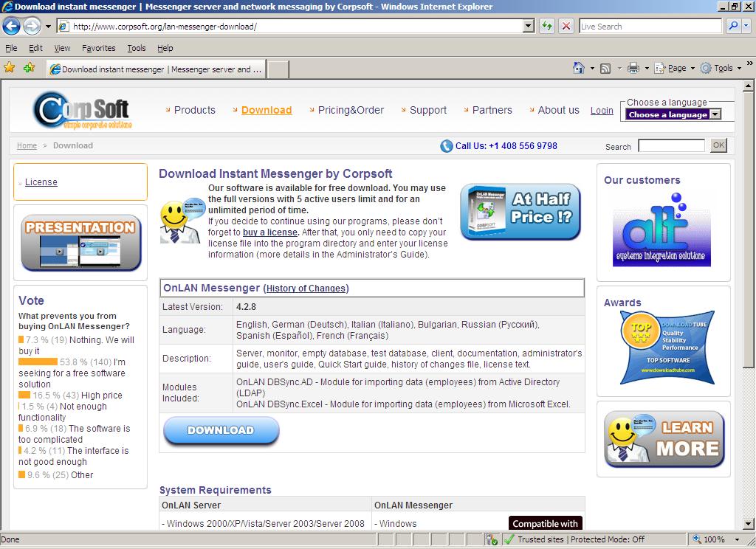Image resolution: width=756 pixels, height=549 pixels.
Task: Click the site Search input field
Action: (x=671, y=146)
